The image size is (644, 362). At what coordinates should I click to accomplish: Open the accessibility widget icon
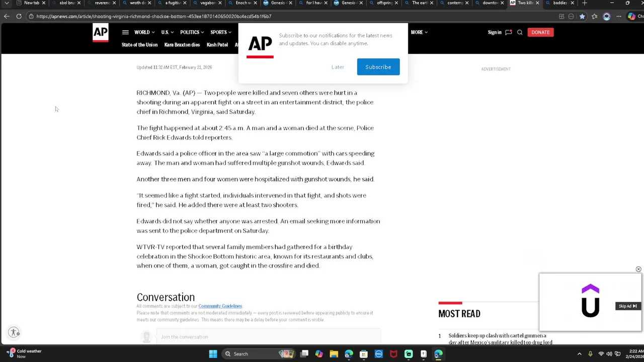(x=14, y=332)
